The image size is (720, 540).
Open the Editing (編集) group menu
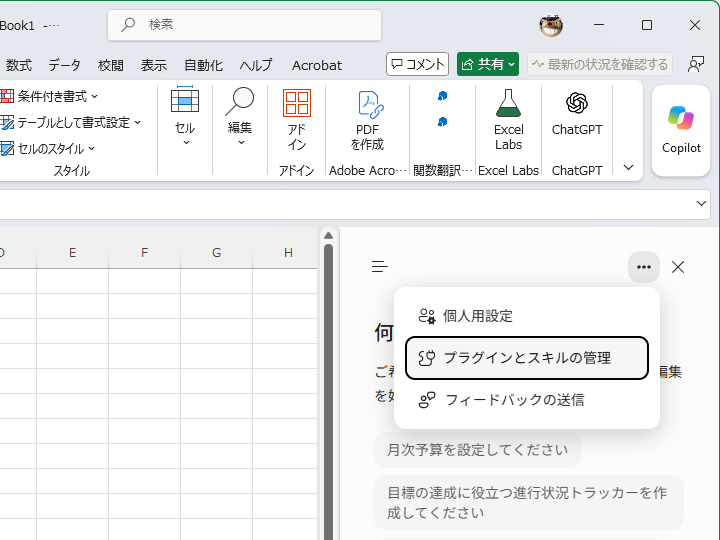point(240,118)
